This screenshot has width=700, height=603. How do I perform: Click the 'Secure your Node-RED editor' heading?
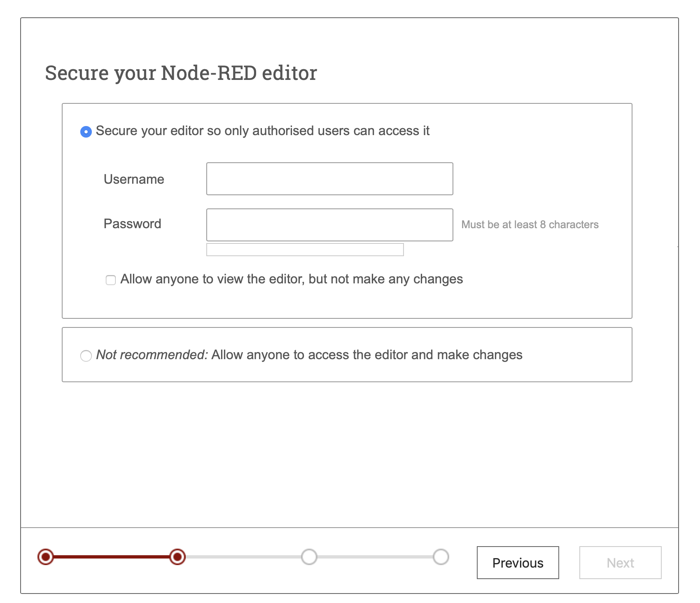point(181,73)
